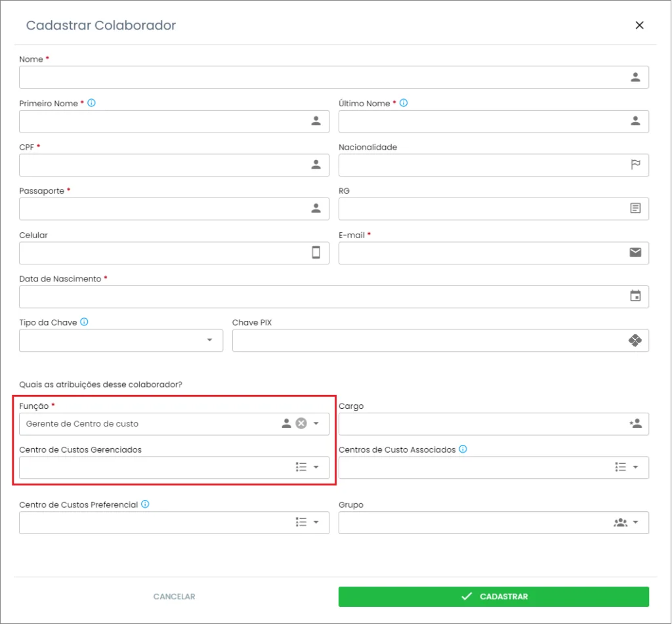Open the Centro de Custos Gerenciados dropdown

click(316, 467)
